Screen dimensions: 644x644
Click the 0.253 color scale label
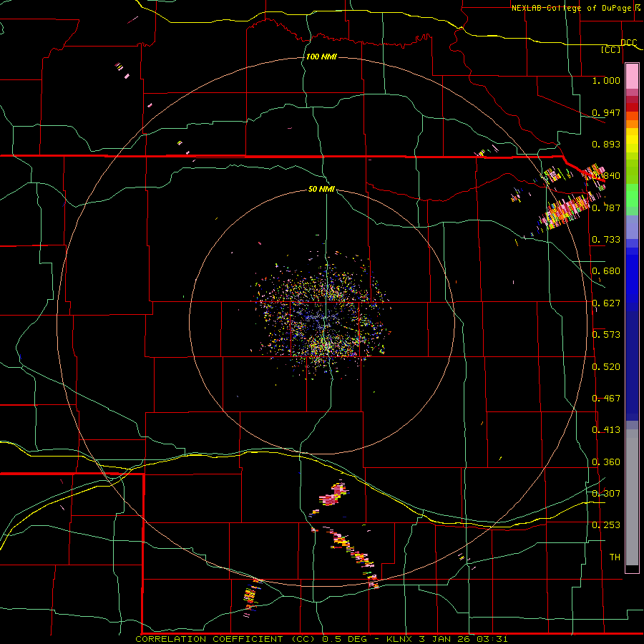point(606,525)
